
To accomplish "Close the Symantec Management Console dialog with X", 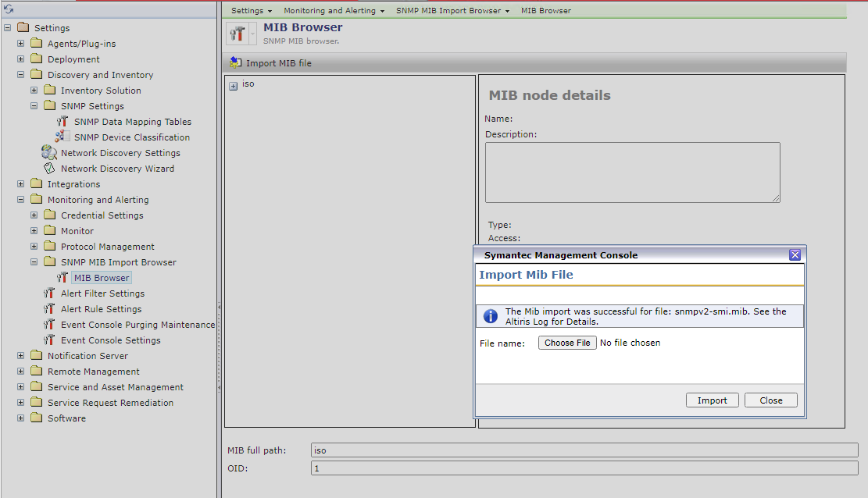I will (795, 255).
